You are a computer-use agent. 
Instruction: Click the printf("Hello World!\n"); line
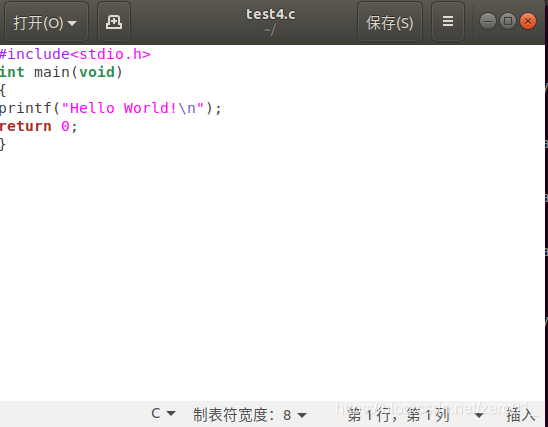[x=110, y=108]
